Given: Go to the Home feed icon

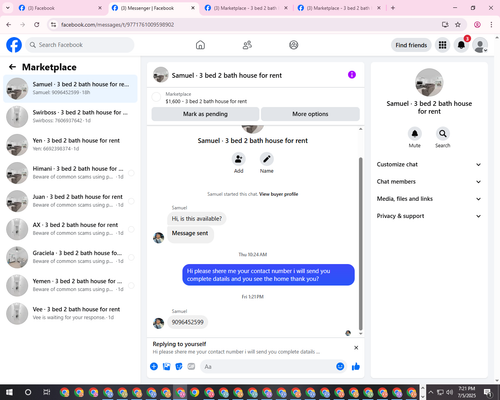Looking at the screenshot, I should click(200, 45).
